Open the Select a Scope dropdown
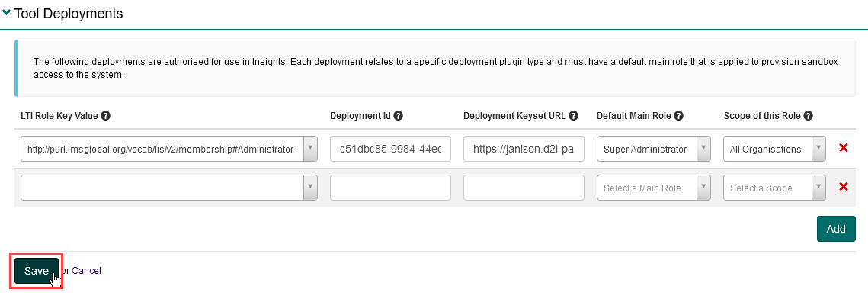 click(x=775, y=188)
